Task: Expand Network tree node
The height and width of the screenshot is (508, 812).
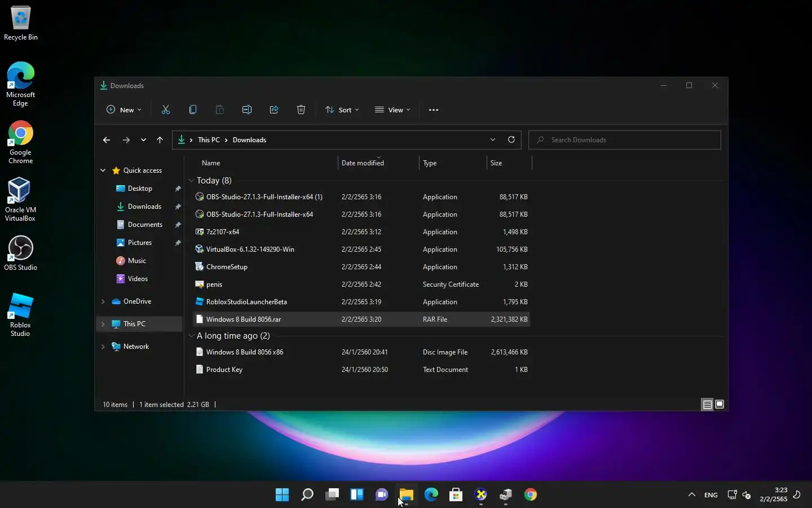Action: (x=103, y=347)
